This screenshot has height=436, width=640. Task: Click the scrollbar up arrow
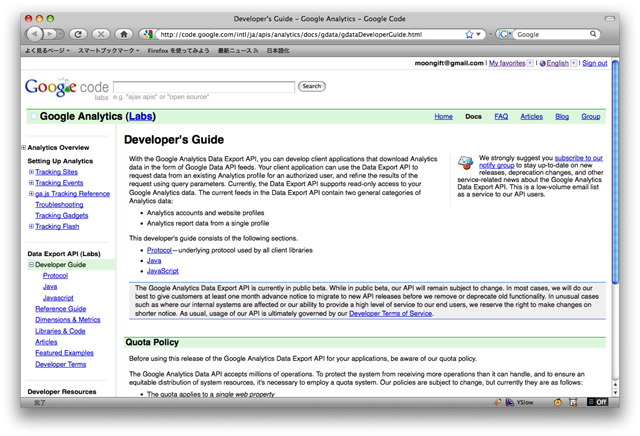point(616,385)
